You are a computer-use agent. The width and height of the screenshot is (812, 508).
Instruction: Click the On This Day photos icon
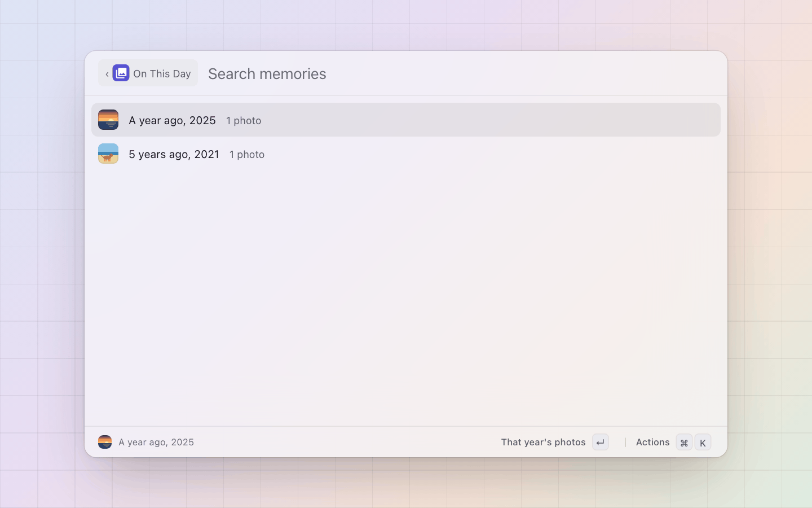[x=121, y=73]
